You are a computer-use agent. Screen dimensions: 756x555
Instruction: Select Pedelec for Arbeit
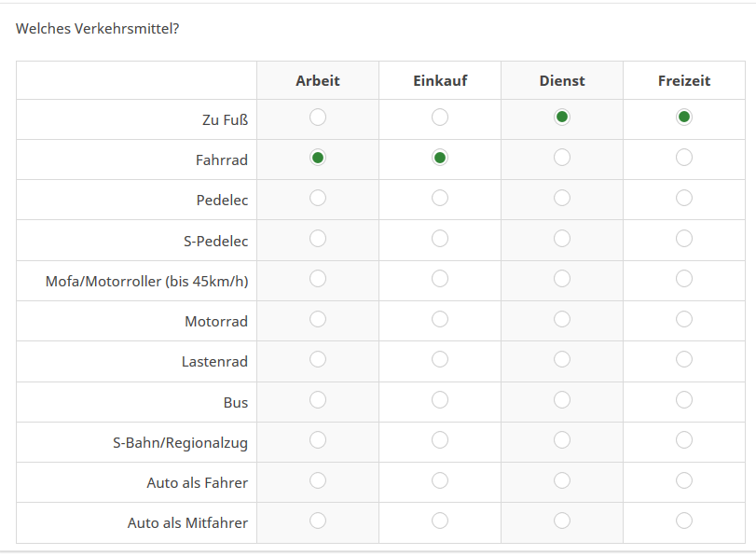[x=318, y=198]
